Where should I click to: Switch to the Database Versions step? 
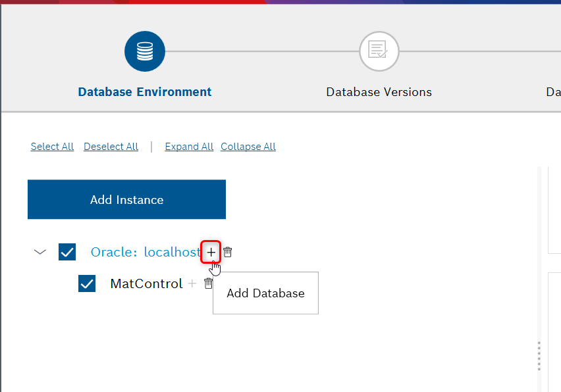tap(379, 91)
